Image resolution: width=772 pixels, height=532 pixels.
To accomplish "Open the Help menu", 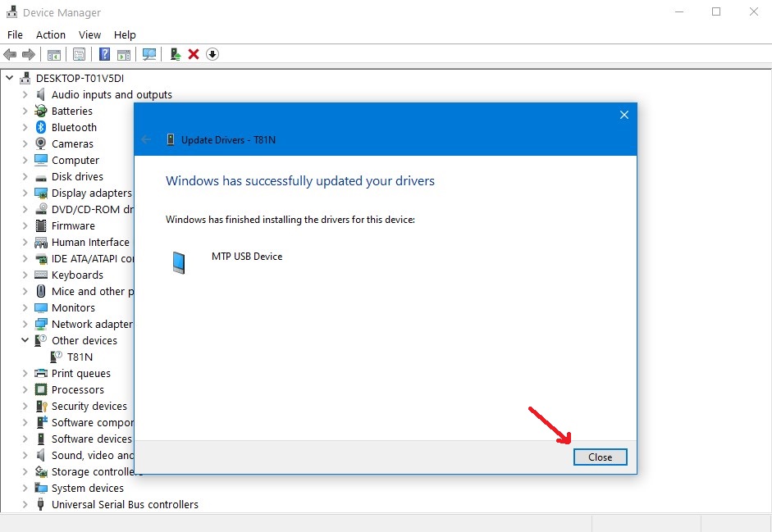I will point(125,35).
